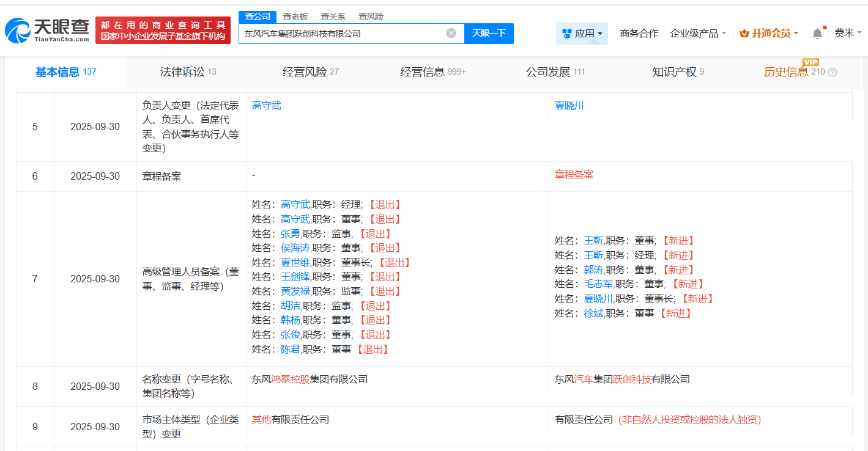This screenshot has width=868, height=451.
Task: Expand the 费米 account dropdown
Action: [x=846, y=33]
